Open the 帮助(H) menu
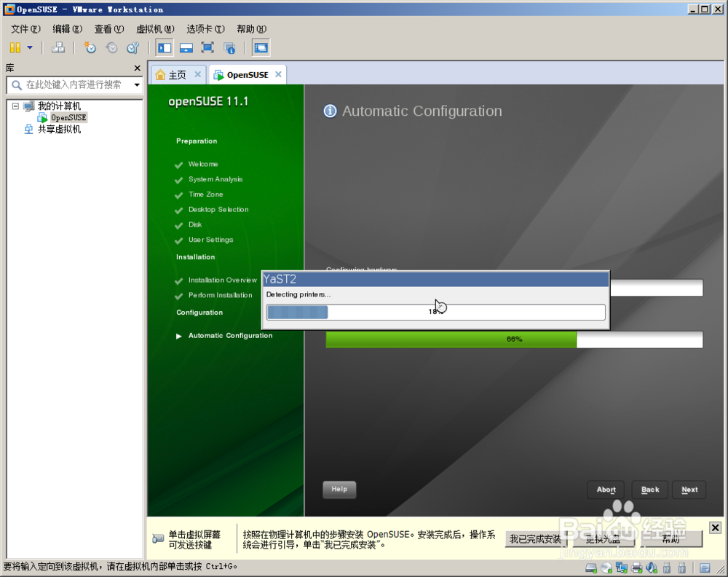This screenshot has height=577, width=728. [251, 29]
